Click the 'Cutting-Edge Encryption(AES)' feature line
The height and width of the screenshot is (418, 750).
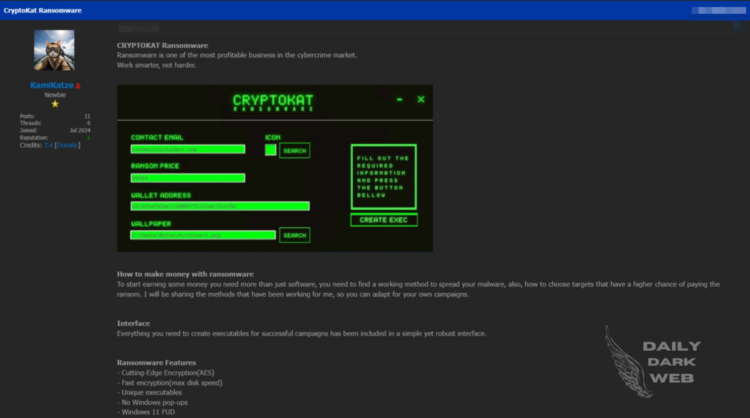click(165, 373)
